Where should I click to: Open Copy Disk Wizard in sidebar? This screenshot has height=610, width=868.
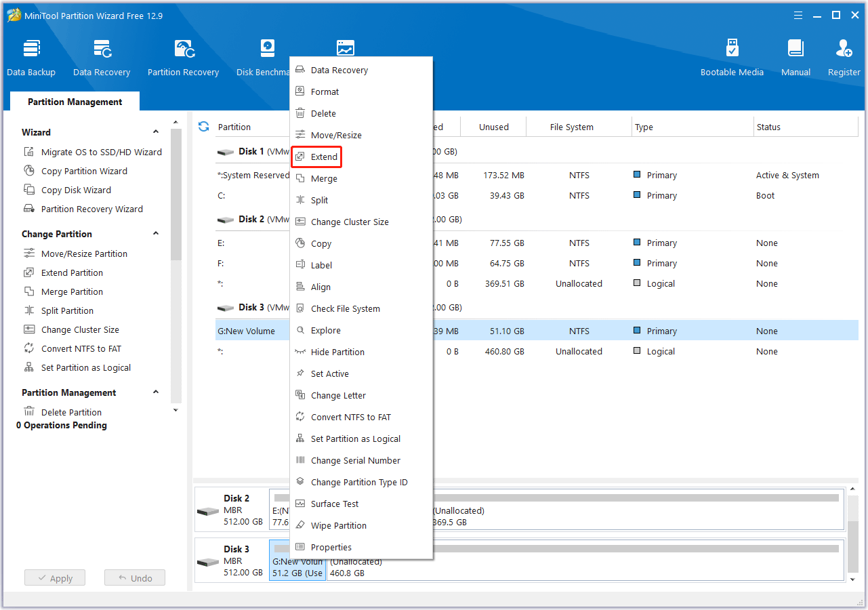[x=67, y=190]
